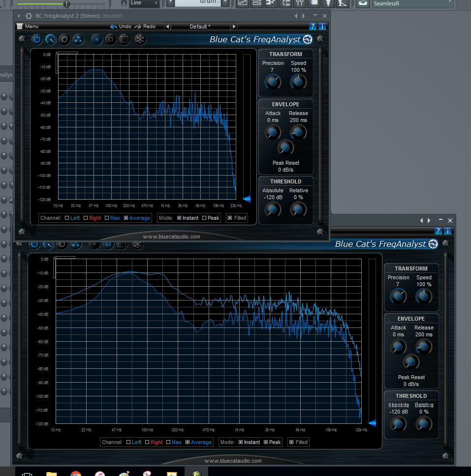Open Google Chrome from the taskbar
This screenshot has height=476, width=471.
(76, 474)
